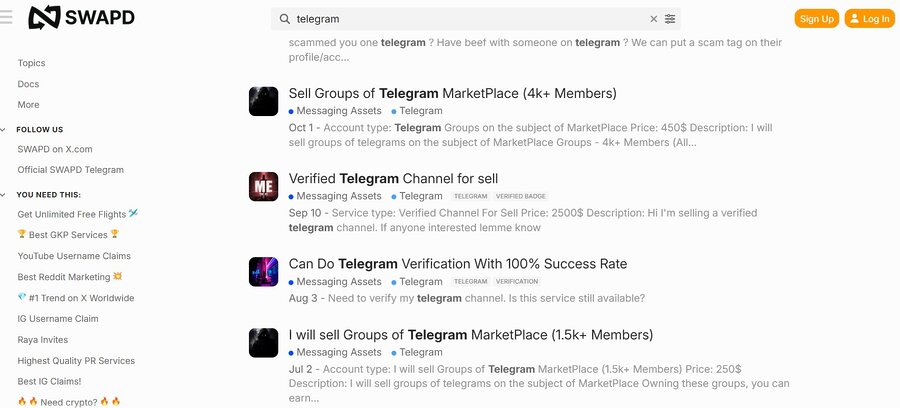Expand the More sidebar menu
Screen dimensions: 900x408
28,104
